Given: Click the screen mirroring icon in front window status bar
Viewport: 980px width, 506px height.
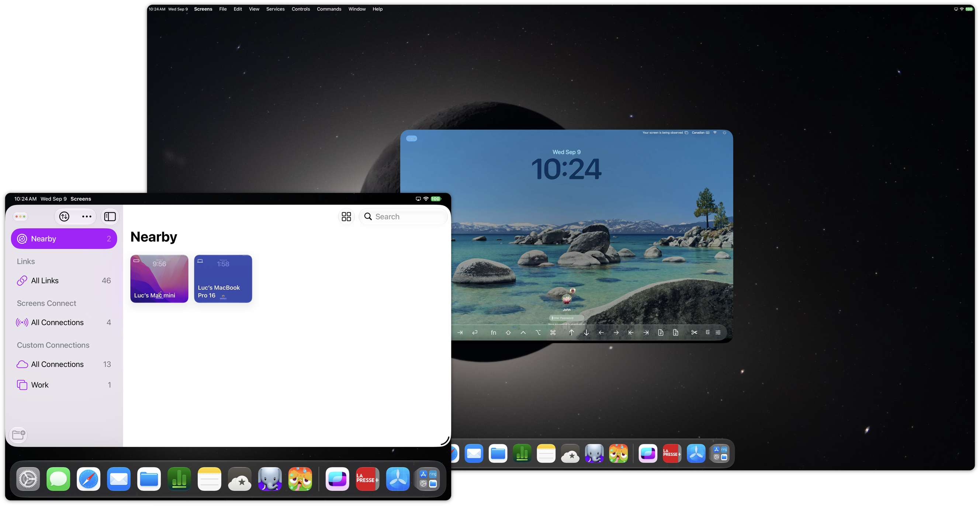Looking at the screenshot, I should [x=418, y=199].
